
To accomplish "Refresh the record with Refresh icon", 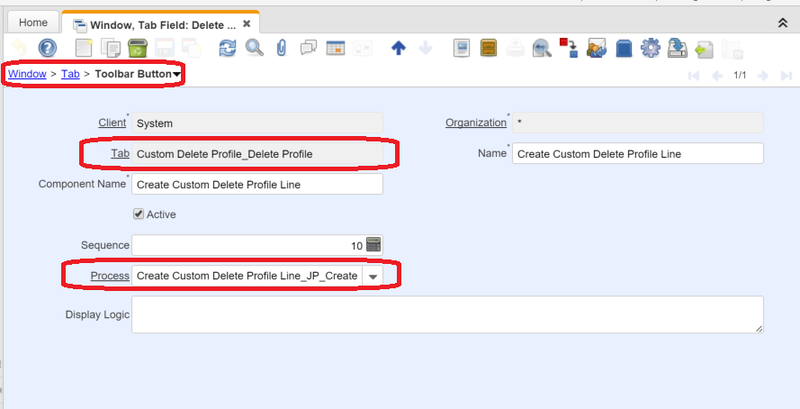I will click(x=228, y=48).
